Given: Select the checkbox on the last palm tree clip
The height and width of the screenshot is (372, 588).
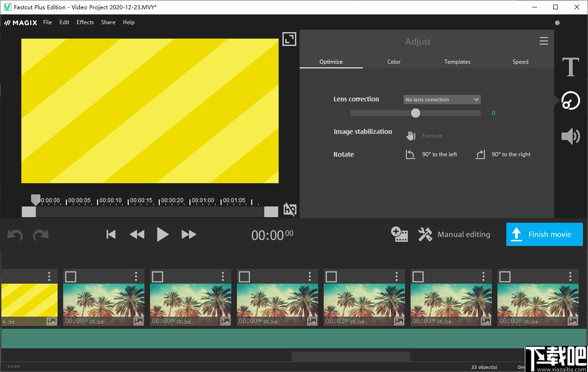Looking at the screenshot, I should [x=505, y=277].
